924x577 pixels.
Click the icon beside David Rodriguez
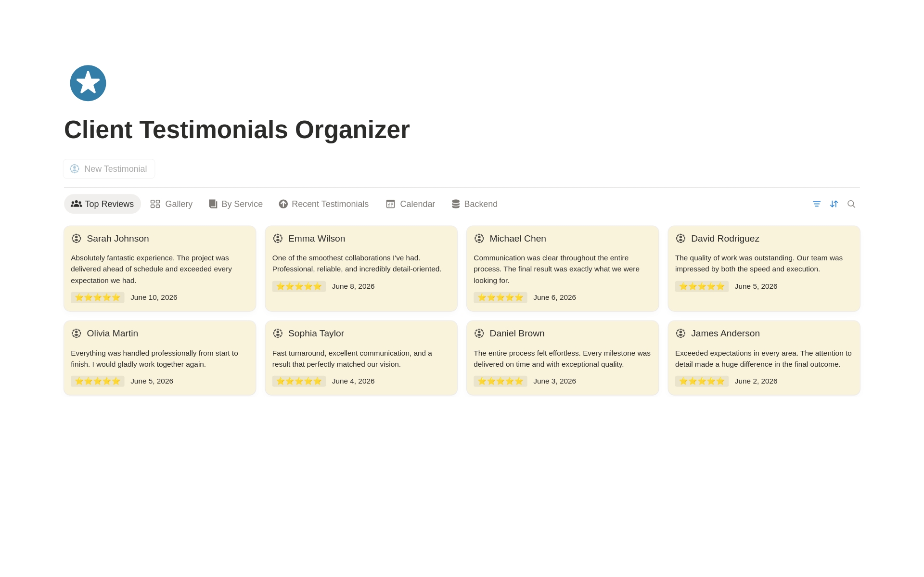(680, 239)
